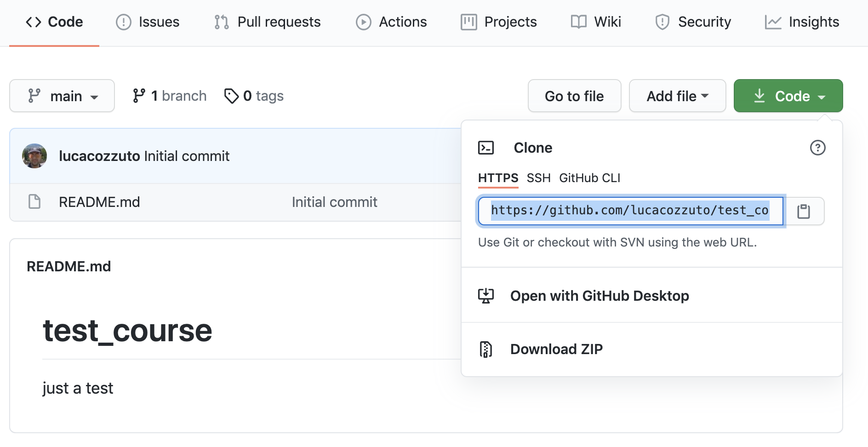This screenshot has height=447, width=868.
Task: Click the GitHub Desktop download icon
Action: (x=486, y=296)
